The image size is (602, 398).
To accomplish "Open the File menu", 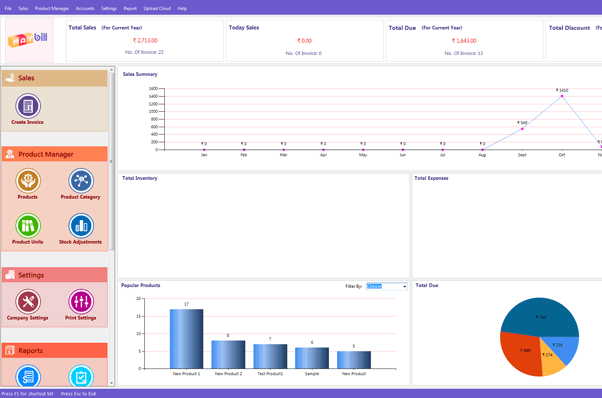I will [x=8, y=8].
